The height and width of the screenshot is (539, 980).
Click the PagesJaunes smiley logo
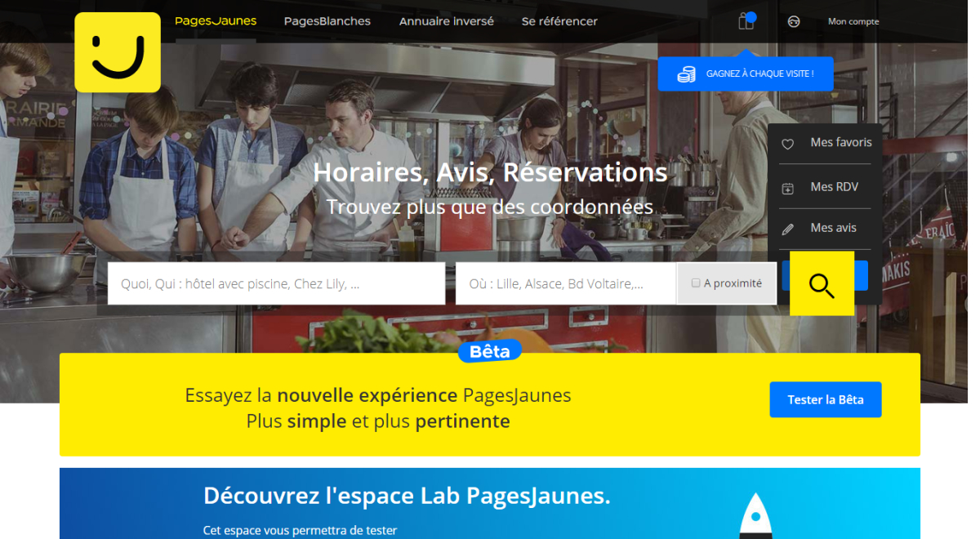click(x=118, y=52)
